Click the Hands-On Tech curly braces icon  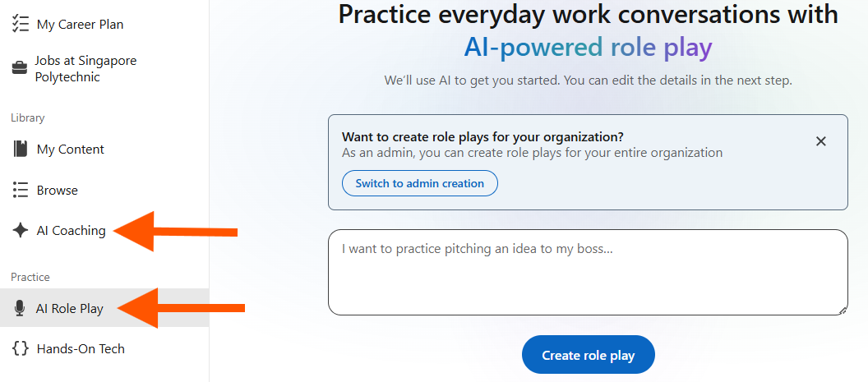(20, 349)
